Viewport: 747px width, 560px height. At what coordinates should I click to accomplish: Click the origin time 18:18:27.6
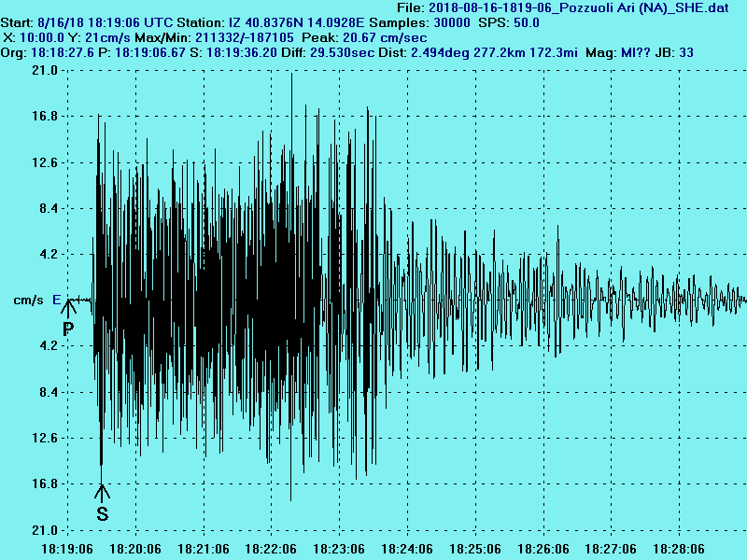click(63, 53)
